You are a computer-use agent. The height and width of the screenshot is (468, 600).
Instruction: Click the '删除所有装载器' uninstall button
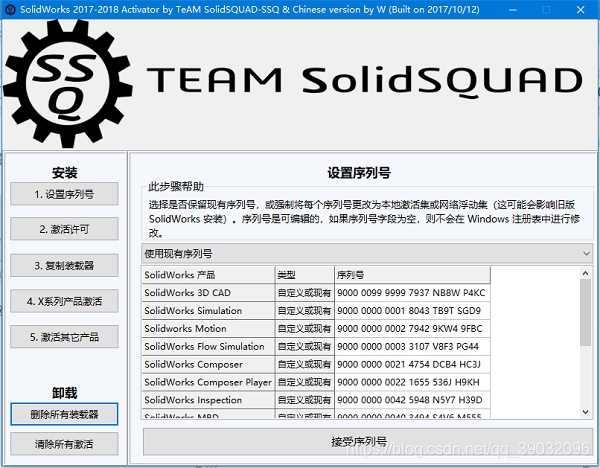(x=64, y=414)
